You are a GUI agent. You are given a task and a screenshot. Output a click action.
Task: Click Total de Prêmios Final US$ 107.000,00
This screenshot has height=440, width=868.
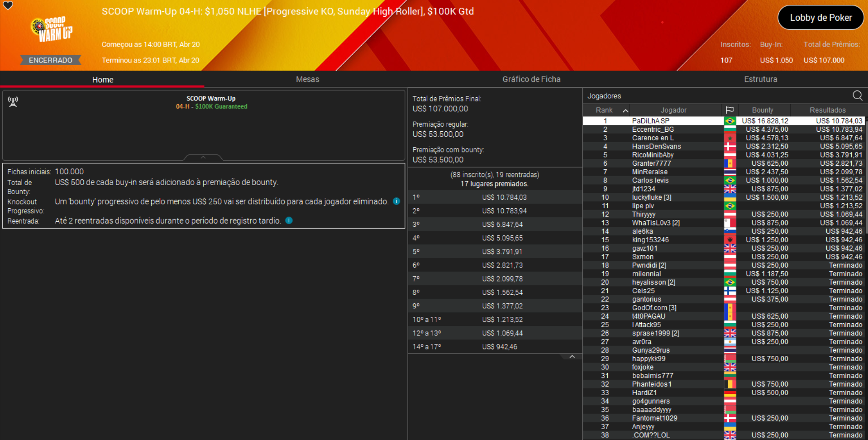[440, 109]
